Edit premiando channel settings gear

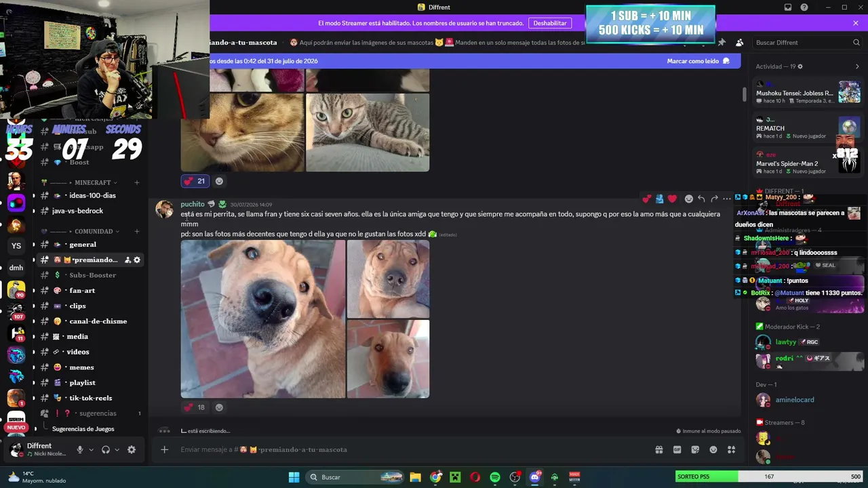(x=137, y=260)
